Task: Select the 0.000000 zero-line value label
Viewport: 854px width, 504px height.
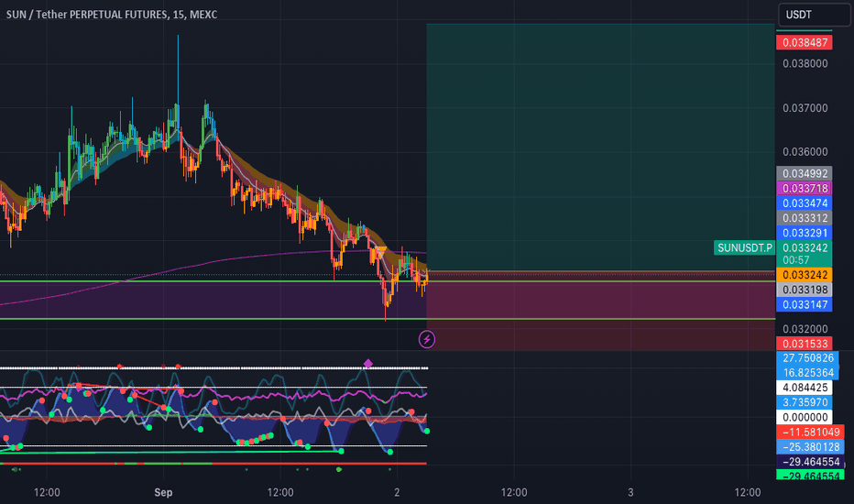Action: pos(805,417)
